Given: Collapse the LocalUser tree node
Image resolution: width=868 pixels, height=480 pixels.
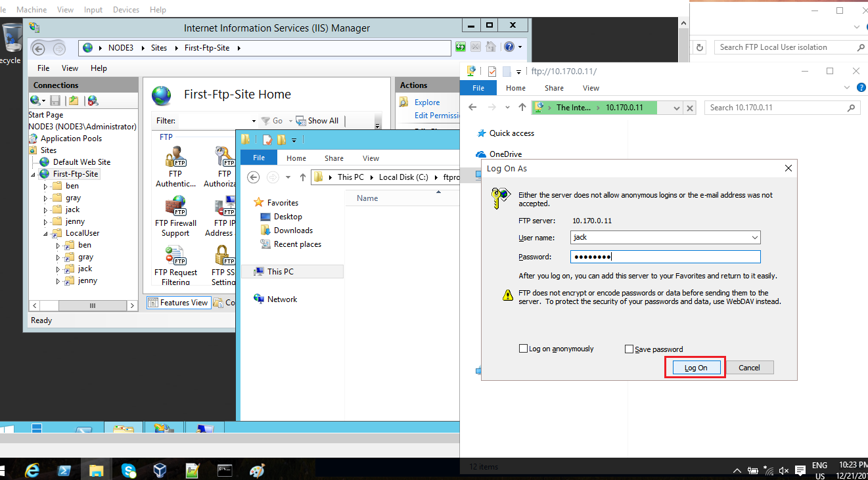Looking at the screenshot, I should point(46,233).
